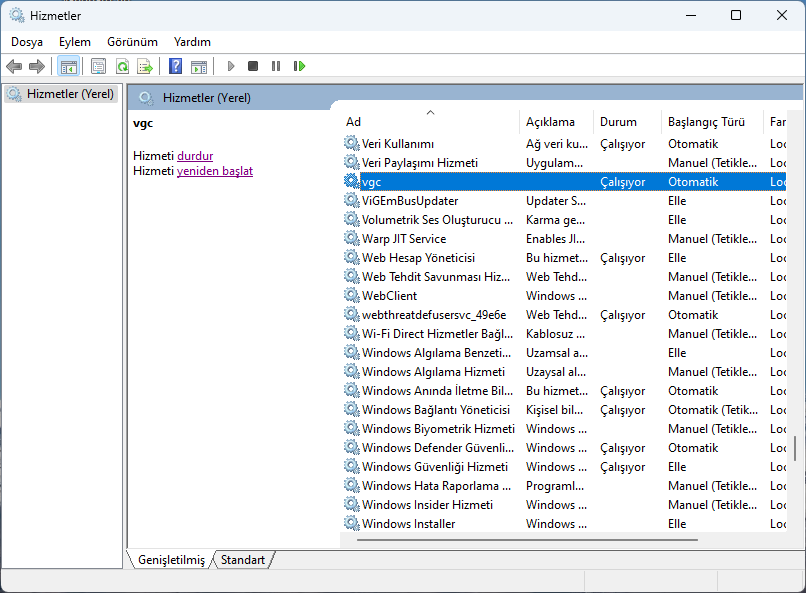
Task: Click the gear icon of Warp JIT Service
Action: (x=352, y=238)
